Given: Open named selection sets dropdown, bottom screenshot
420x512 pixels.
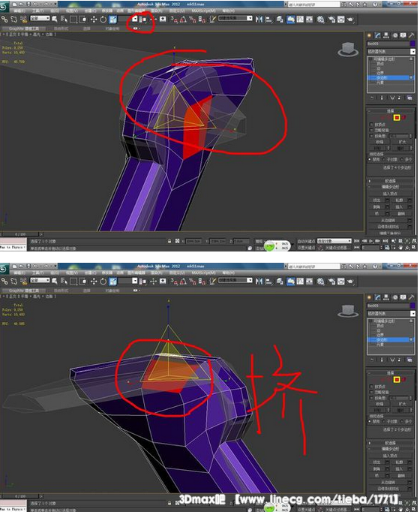Looking at the screenshot, I should click(235, 280).
